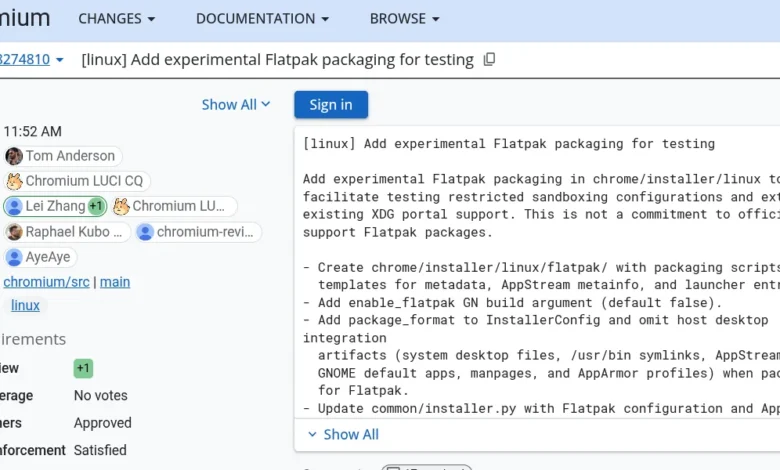780x470 pixels.
Task: Open the chromium/src repository link
Action: (46, 282)
